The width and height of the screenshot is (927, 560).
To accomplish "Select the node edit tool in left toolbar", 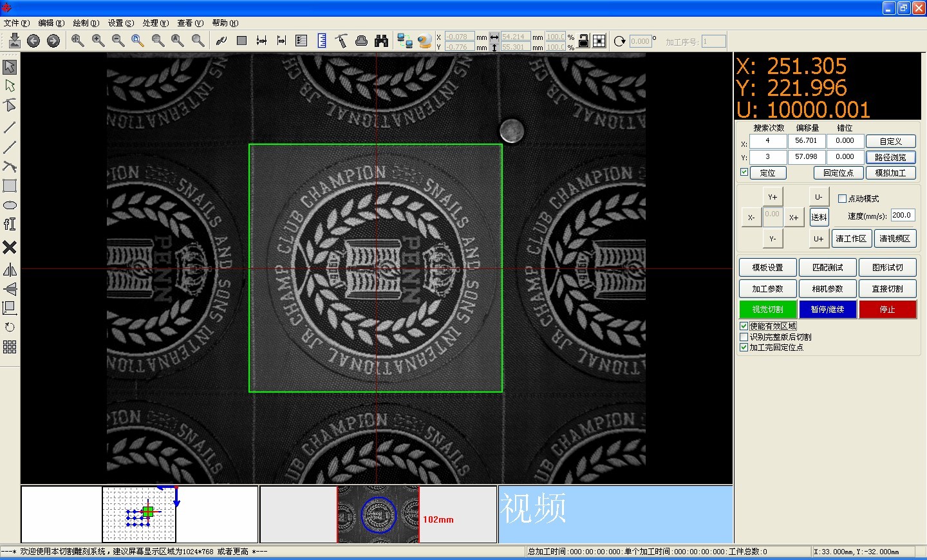I will (x=10, y=86).
